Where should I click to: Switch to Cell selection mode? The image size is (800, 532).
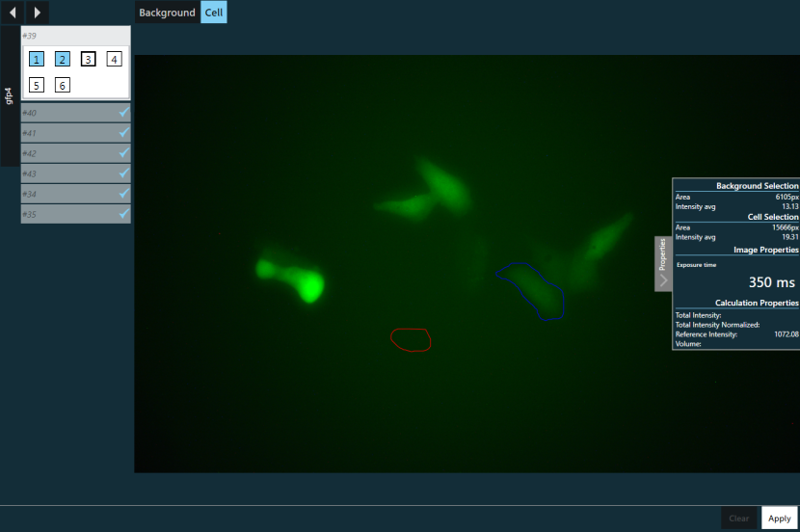(214, 13)
